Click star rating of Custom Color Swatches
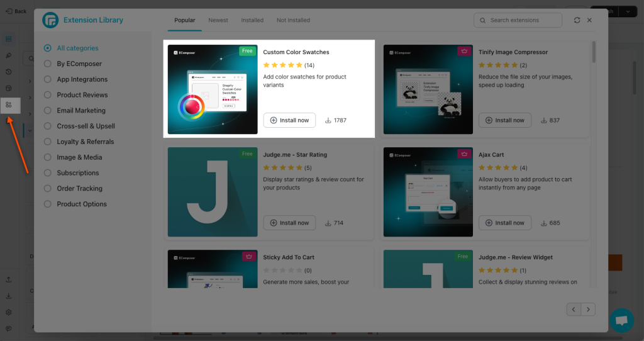The image size is (644, 341). 282,65
